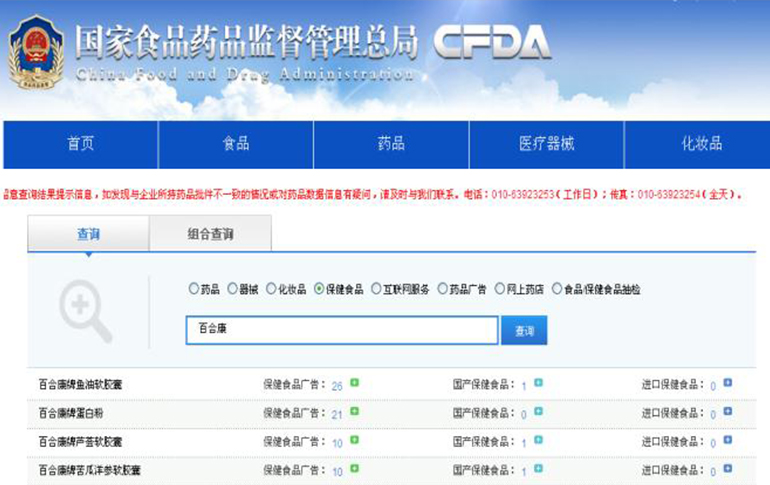Image resolution: width=770 pixels, height=485 pixels.
Task: Click the result name 百合康牌苦瓜洋参软胶囊
Action: 90,470
